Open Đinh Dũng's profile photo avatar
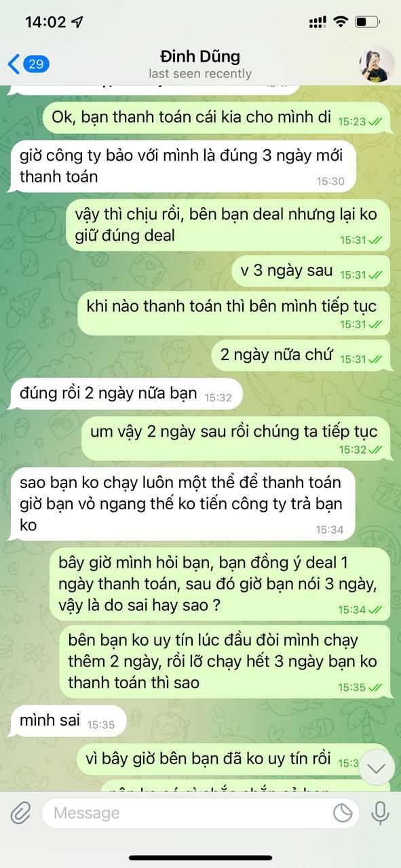Viewport: 401px width, 868px height. 377,65
